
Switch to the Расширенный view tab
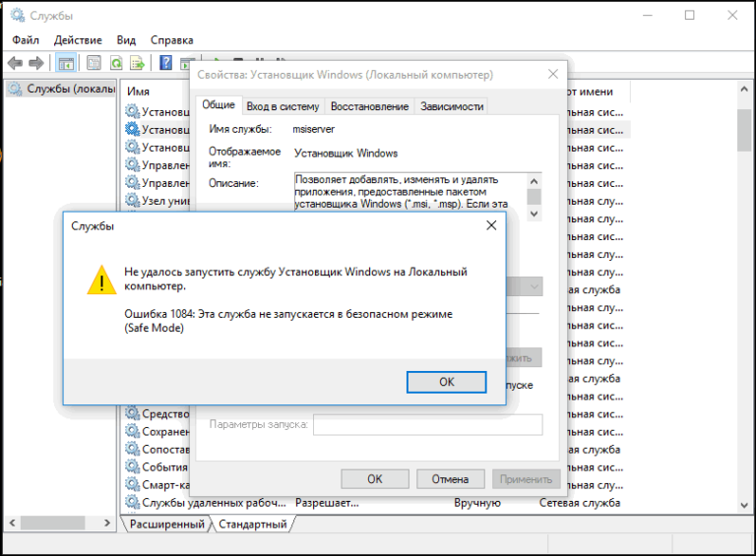[x=166, y=525]
